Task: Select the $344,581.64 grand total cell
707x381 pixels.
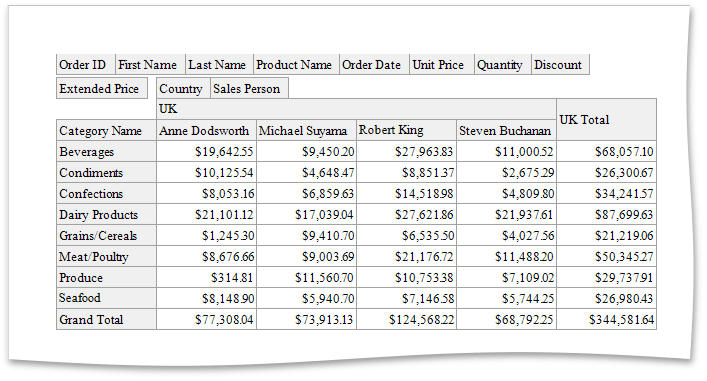Action: coord(606,319)
